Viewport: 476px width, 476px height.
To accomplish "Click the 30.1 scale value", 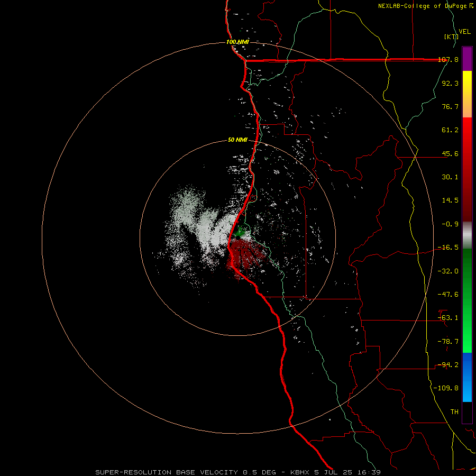I will [x=450, y=177].
